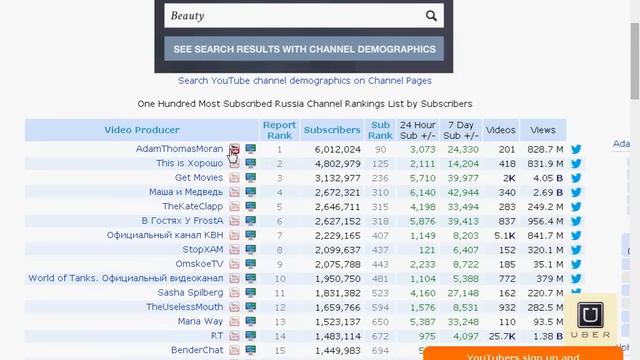Click the Uber ad logo
Viewport: 640px width, 360px height.
590,320
